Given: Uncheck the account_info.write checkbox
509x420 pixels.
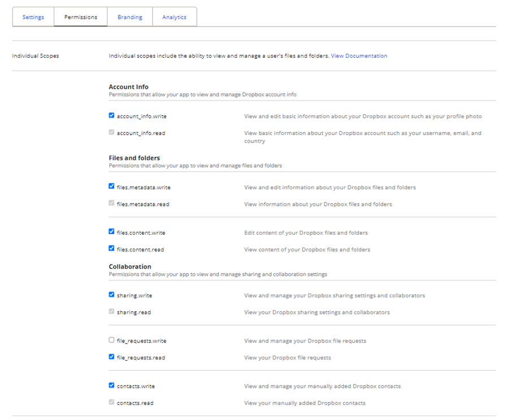Looking at the screenshot, I should (111, 116).
